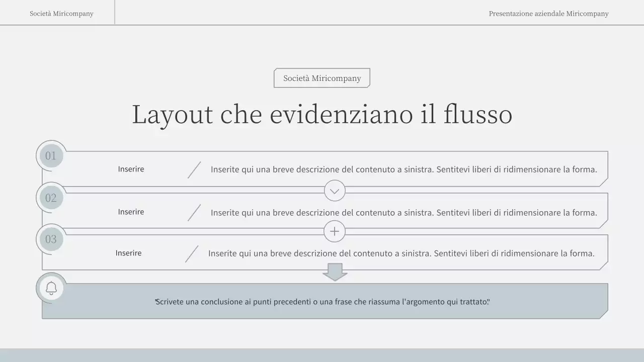Select the Presentazione aziendale Miricompany header text
The width and height of the screenshot is (644, 362).
point(548,14)
